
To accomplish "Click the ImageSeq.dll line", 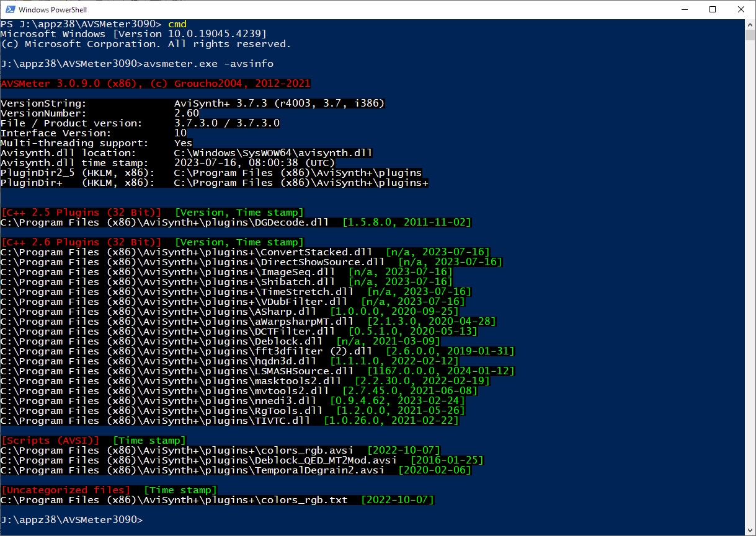I will 227,272.
